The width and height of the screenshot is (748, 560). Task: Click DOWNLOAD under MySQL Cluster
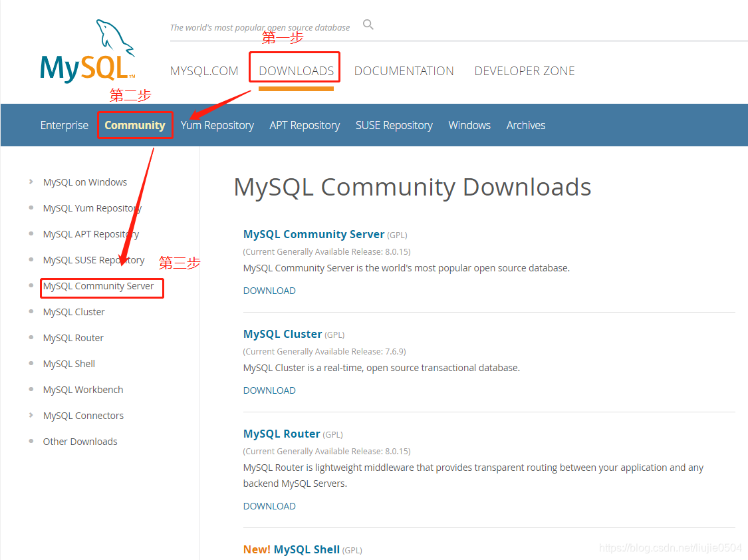(269, 390)
